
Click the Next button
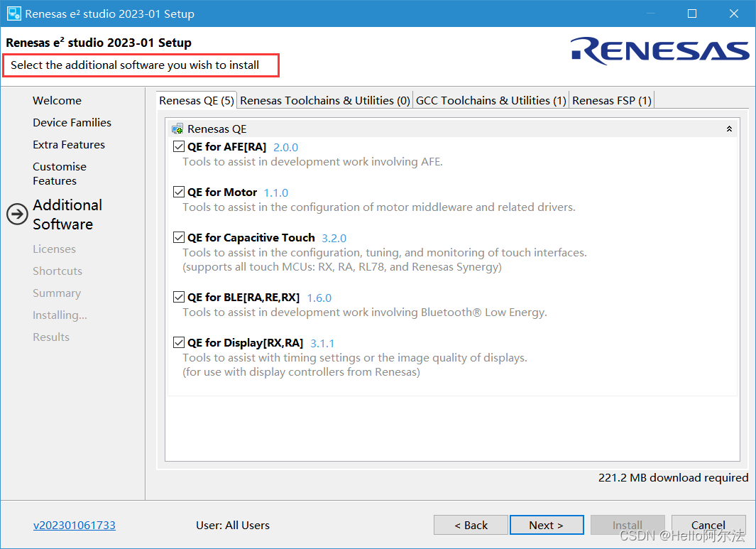coord(547,525)
